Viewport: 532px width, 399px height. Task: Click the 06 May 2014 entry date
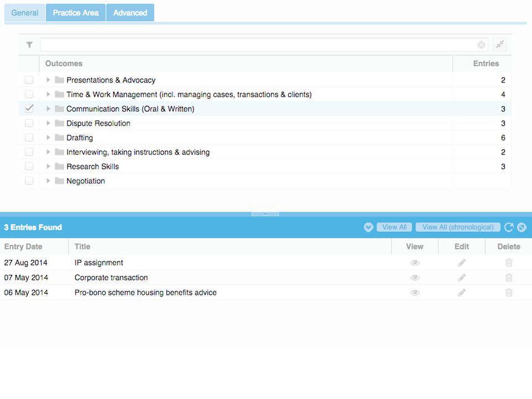(x=26, y=293)
